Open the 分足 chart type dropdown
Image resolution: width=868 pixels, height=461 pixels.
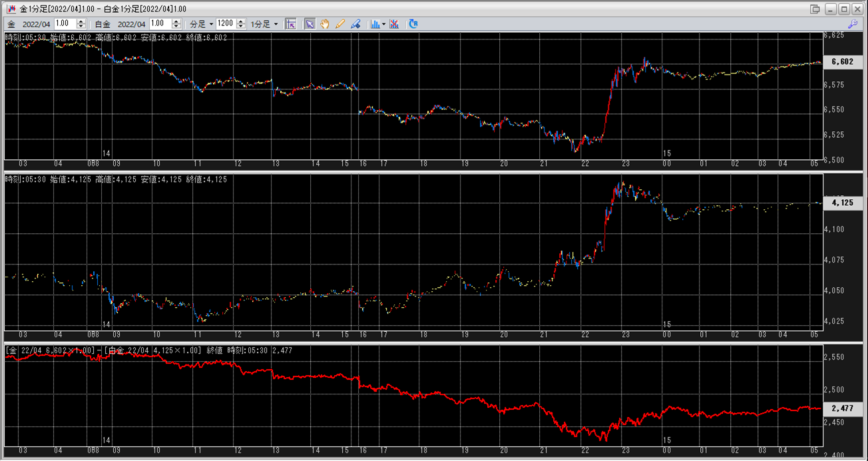[x=202, y=24]
